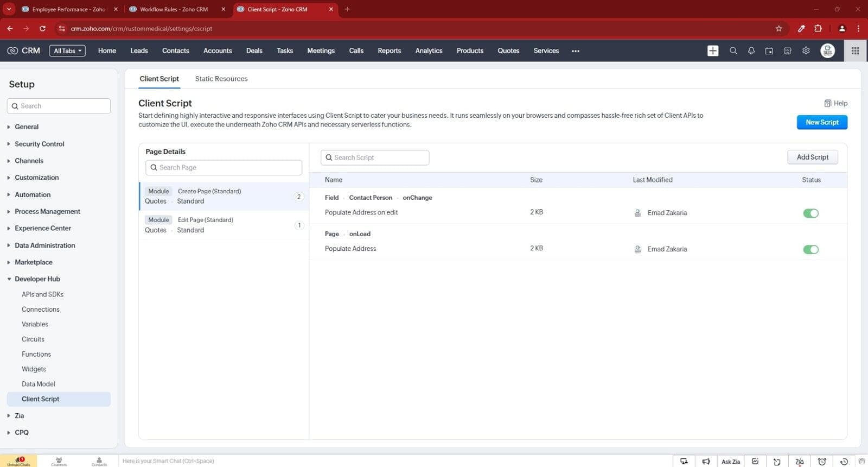The image size is (868, 467).
Task: Expand the CPQ section
Action: tap(21, 432)
